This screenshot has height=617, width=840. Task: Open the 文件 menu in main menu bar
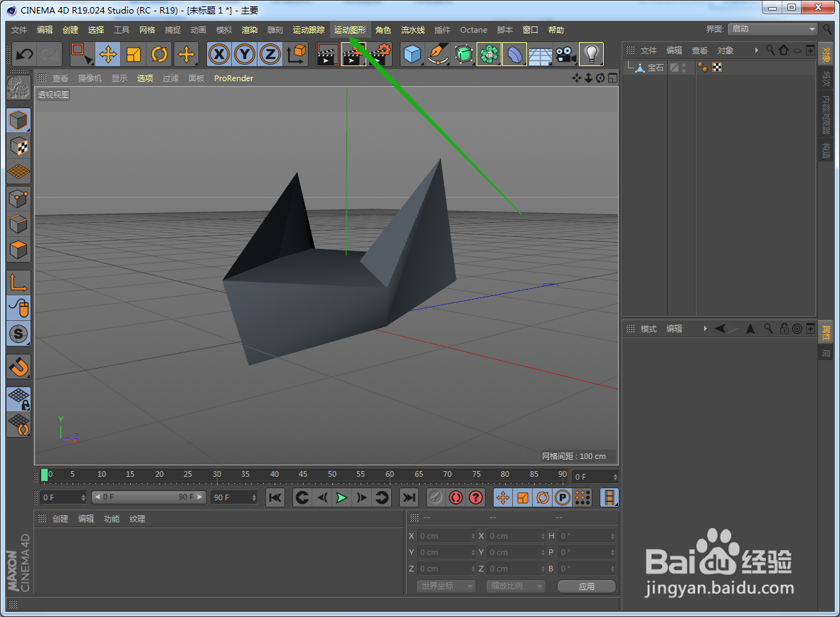tap(19, 30)
